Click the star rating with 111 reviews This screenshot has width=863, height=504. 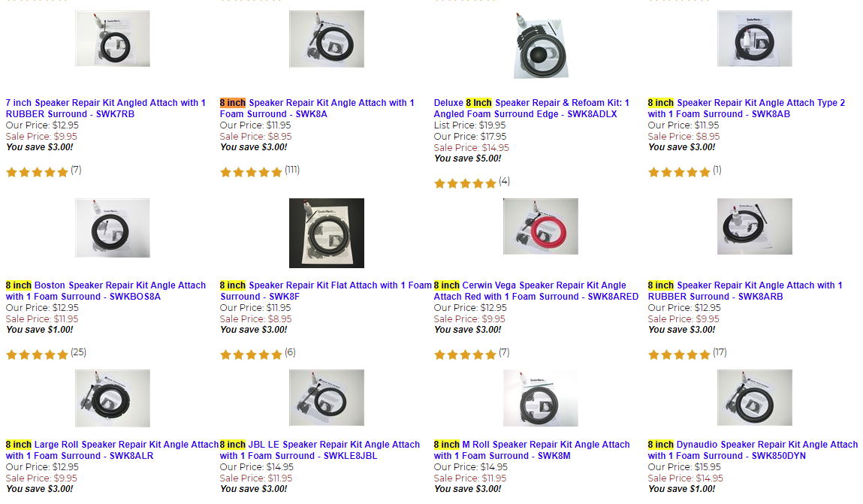(251, 172)
